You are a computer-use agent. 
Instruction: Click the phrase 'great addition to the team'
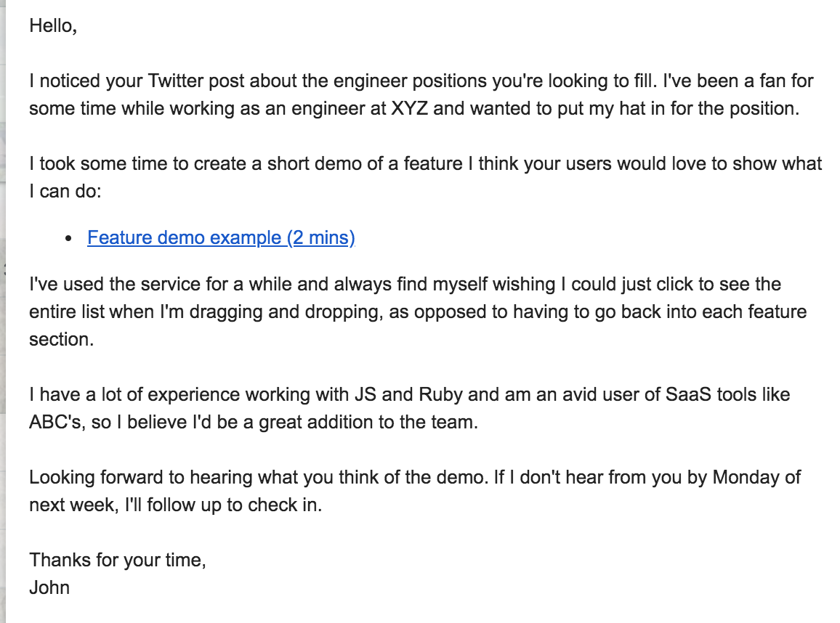(x=368, y=423)
